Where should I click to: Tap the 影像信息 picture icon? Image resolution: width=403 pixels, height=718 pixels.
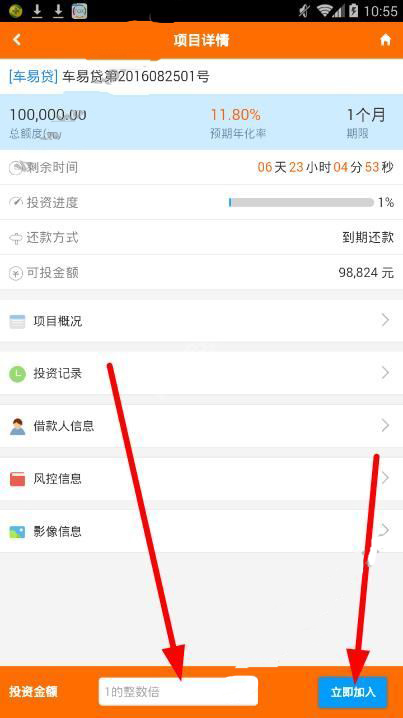click(x=17, y=532)
